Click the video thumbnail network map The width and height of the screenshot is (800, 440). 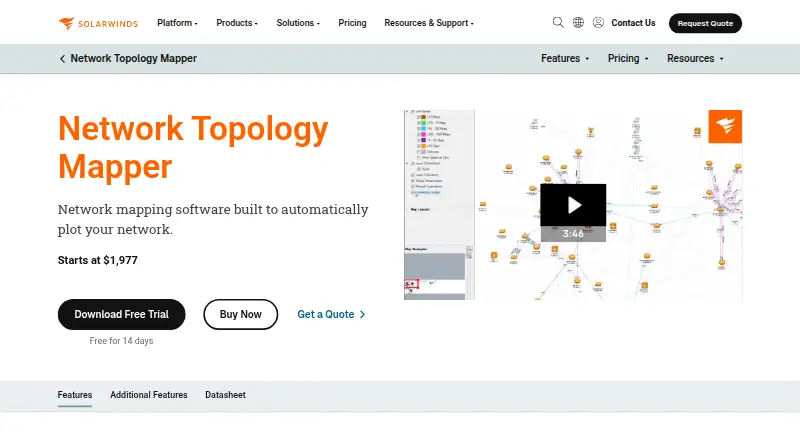tap(573, 205)
